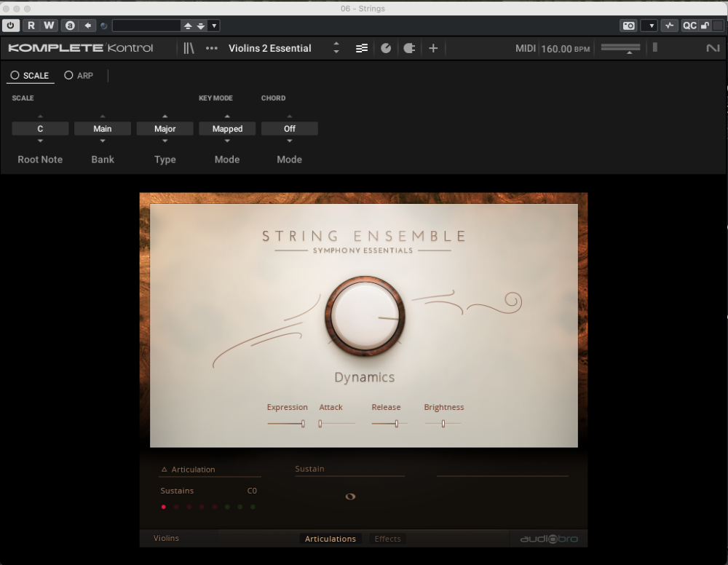Screen dimensions: 728x565
Task: Open the scale Type Major selector
Action: click(x=165, y=129)
